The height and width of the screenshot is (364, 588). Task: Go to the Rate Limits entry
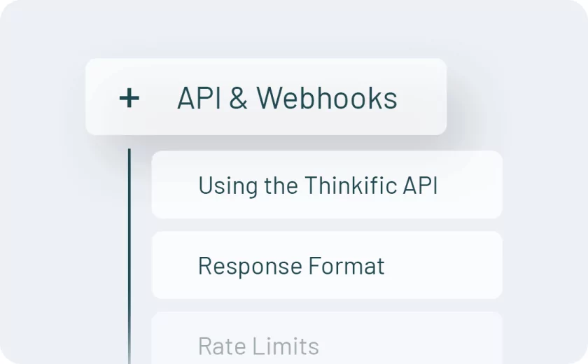point(327,338)
